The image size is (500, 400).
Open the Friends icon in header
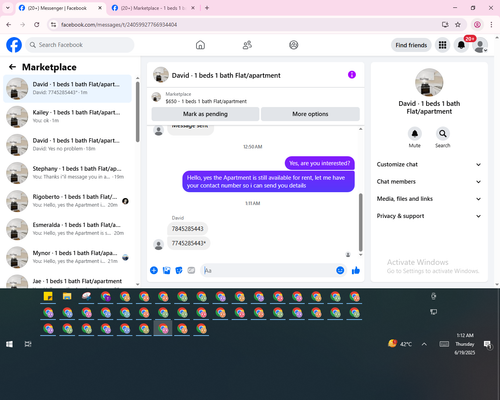[x=247, y=45]
